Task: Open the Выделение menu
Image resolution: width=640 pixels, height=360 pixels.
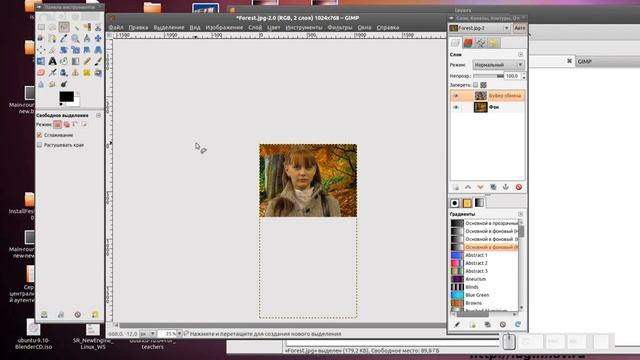Action: point(169,28)
